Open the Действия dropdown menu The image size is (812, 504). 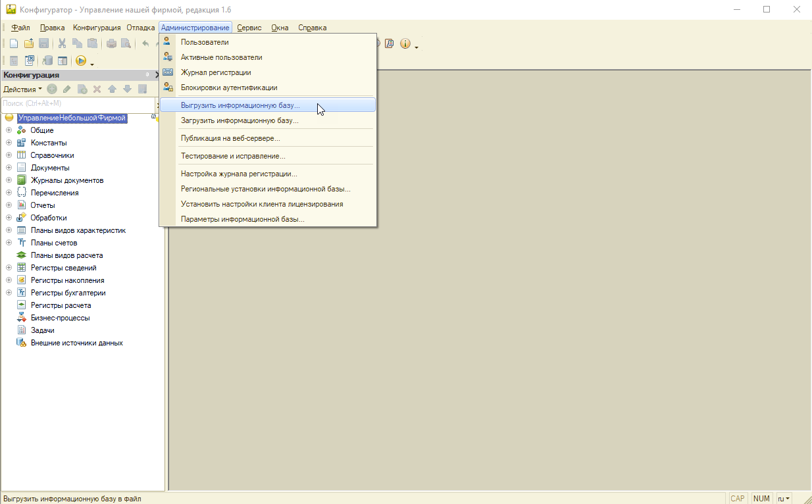click(x=22, y=89)
